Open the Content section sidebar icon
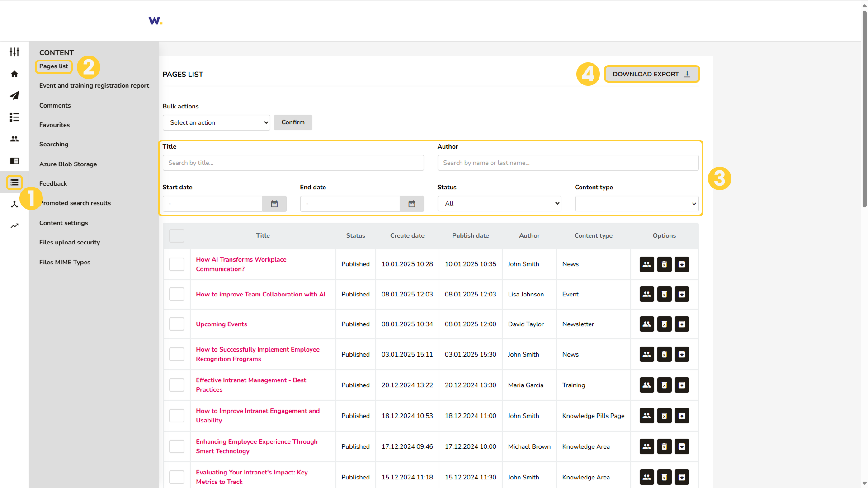Viewport: 868px width, 488px height. coord(14,182)
